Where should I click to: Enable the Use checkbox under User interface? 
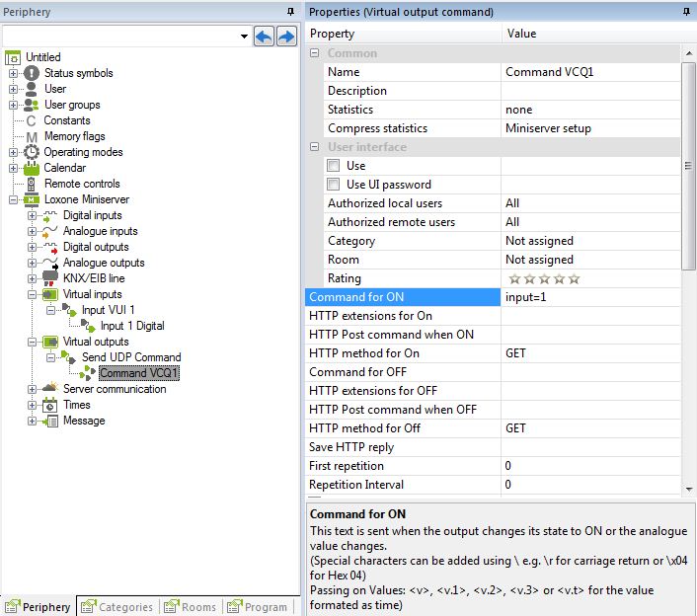[x=333, y=166]
